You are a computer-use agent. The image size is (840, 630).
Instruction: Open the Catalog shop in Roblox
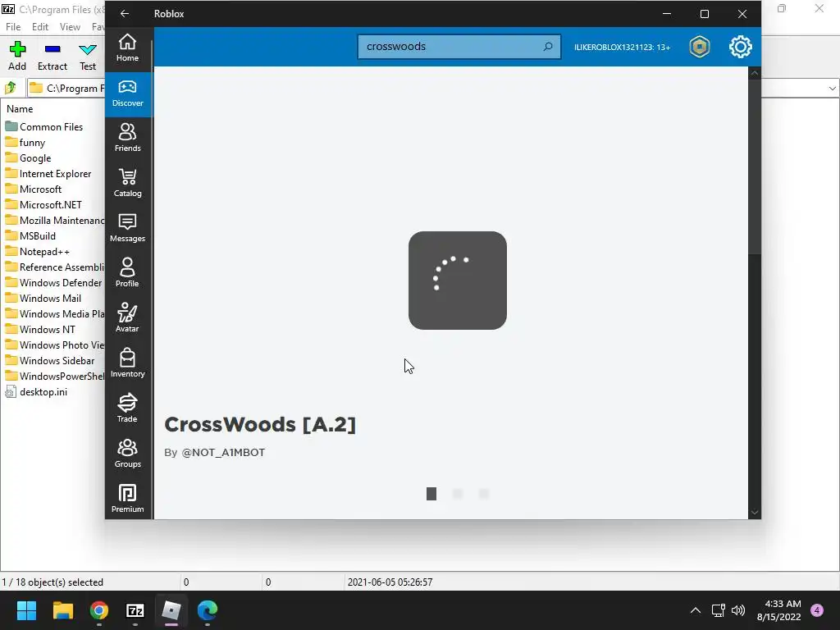tap(127, 183)
